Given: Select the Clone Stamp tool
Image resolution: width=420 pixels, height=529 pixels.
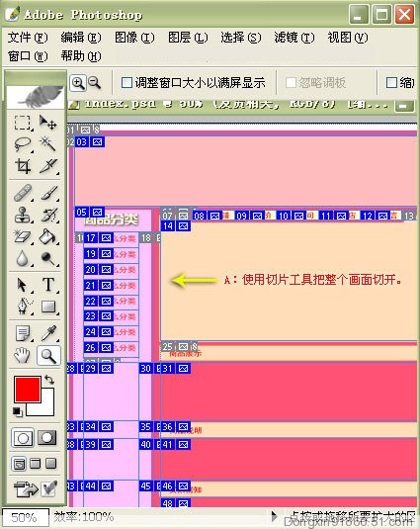Looking at the screenshot, I should [x=23, y=216].
